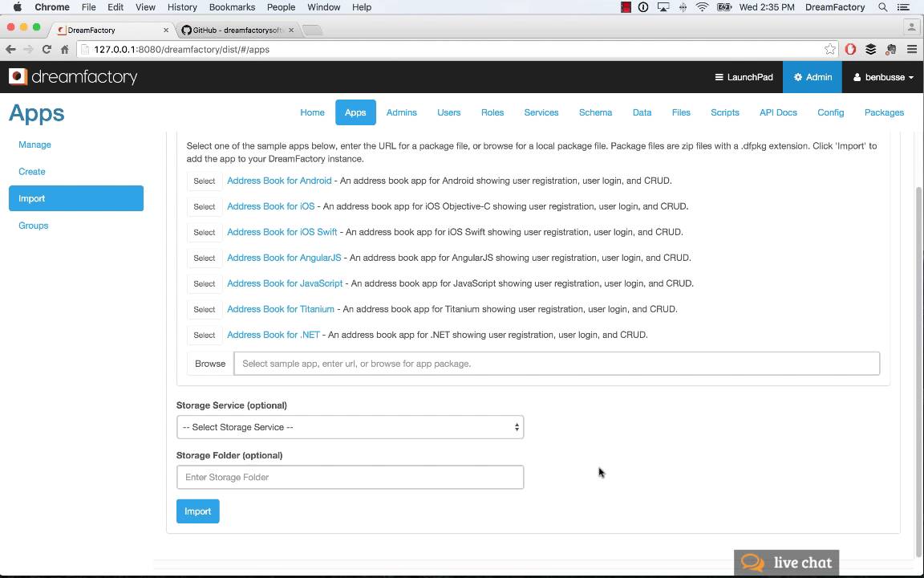This screenshot has height=578, width=924.
Task: Select the Address Book for iOS Swift sample
Action: 205,232
